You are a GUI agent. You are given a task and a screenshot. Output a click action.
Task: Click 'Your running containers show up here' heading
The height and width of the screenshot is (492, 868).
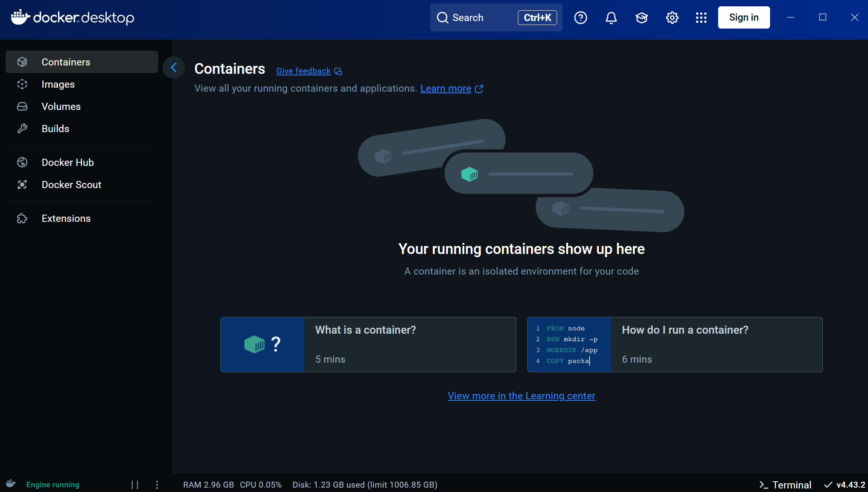[x=521, y=249]
